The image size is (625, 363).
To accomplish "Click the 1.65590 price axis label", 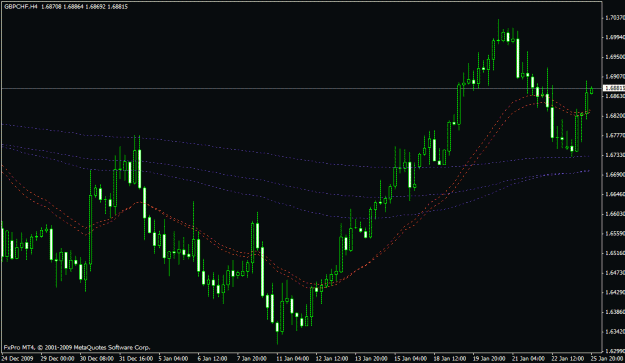I will 615,233.
